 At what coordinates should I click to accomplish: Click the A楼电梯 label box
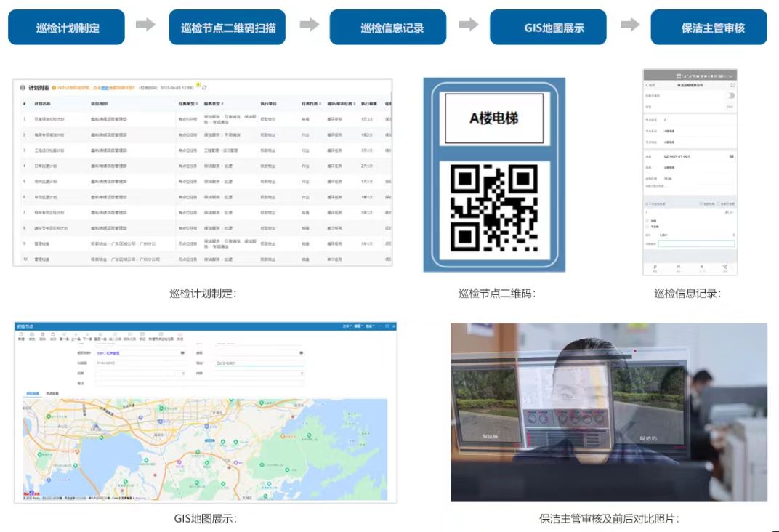click(494, 118)
